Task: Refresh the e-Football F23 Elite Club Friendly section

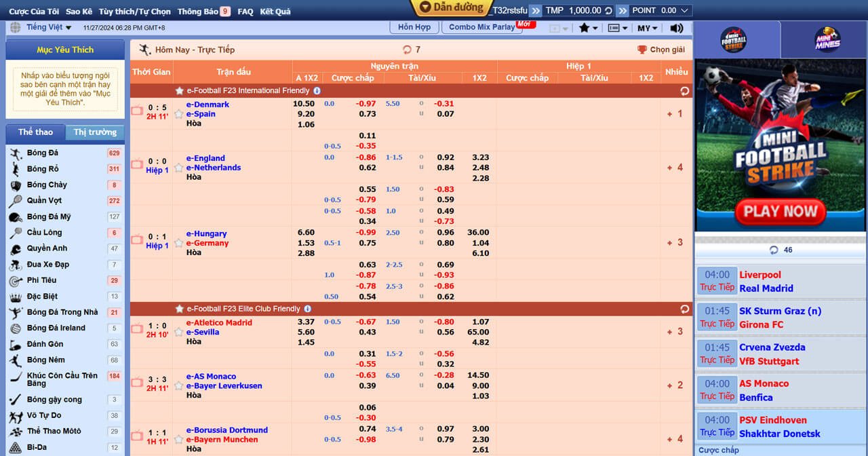Action: 684,309
